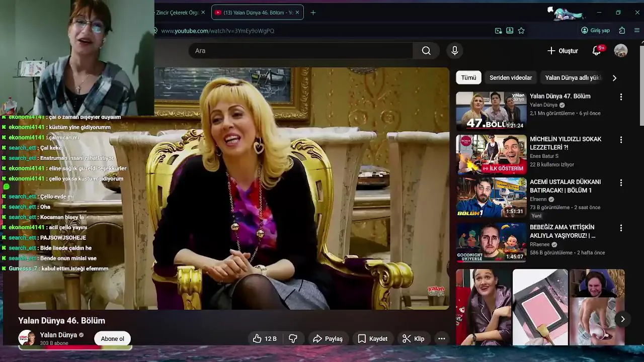Click the streamer webcam overlay
644x362 pixels.
(77, 58)
